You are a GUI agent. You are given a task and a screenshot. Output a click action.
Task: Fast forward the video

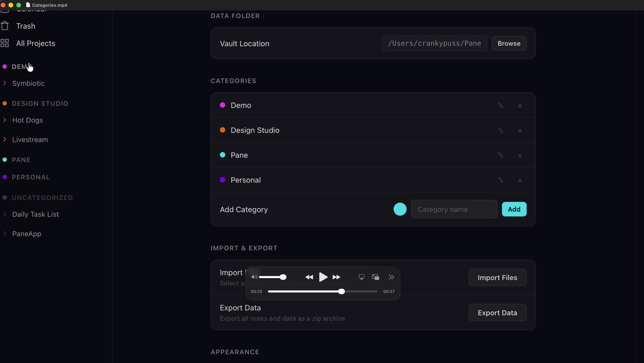pos(337,277)
